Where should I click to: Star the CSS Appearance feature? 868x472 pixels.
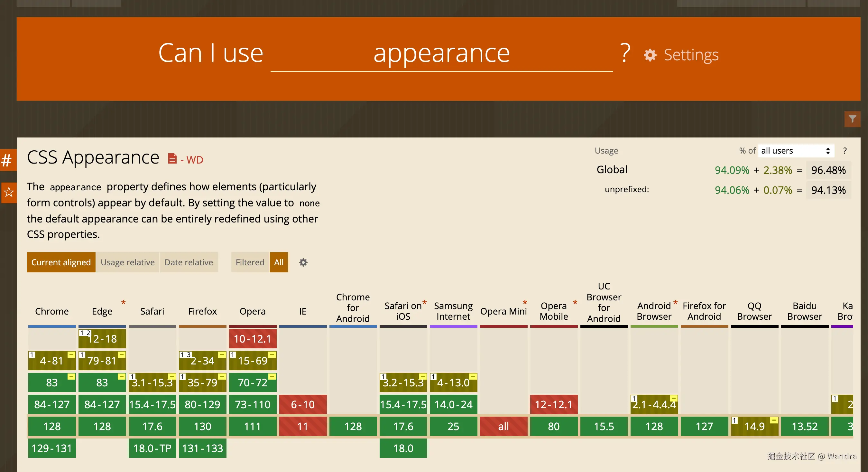pos(9,193)
